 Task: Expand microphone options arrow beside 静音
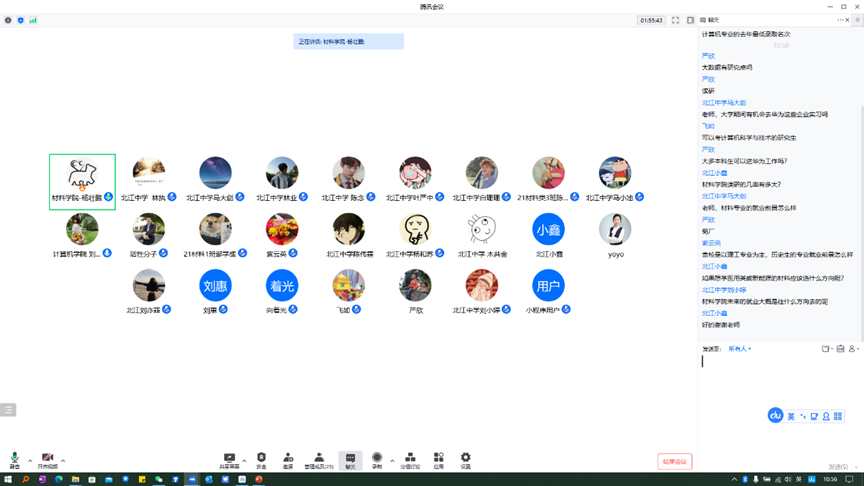pos(30,461)
